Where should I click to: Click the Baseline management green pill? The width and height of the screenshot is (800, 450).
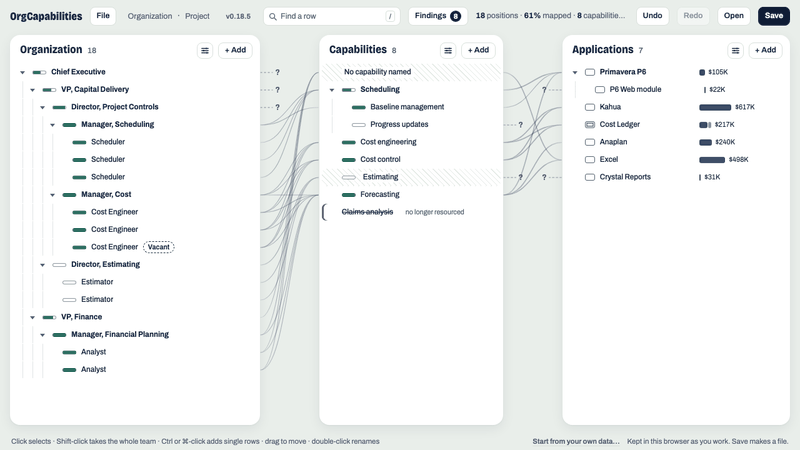359,107
